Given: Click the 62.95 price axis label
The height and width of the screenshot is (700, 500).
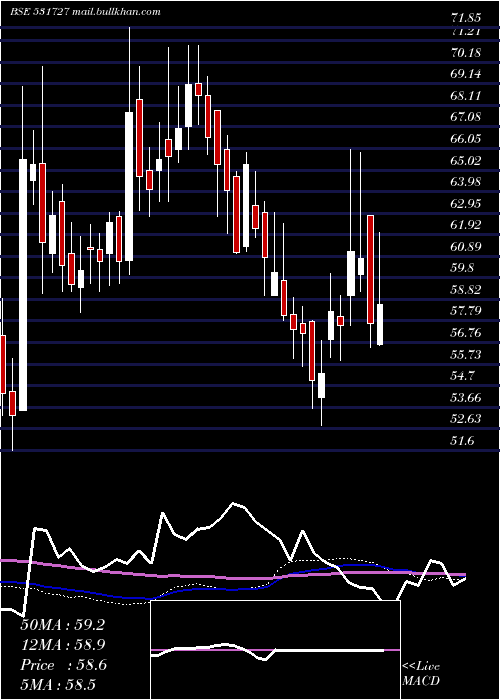Looking at the screenshot, I should (466, 204).
